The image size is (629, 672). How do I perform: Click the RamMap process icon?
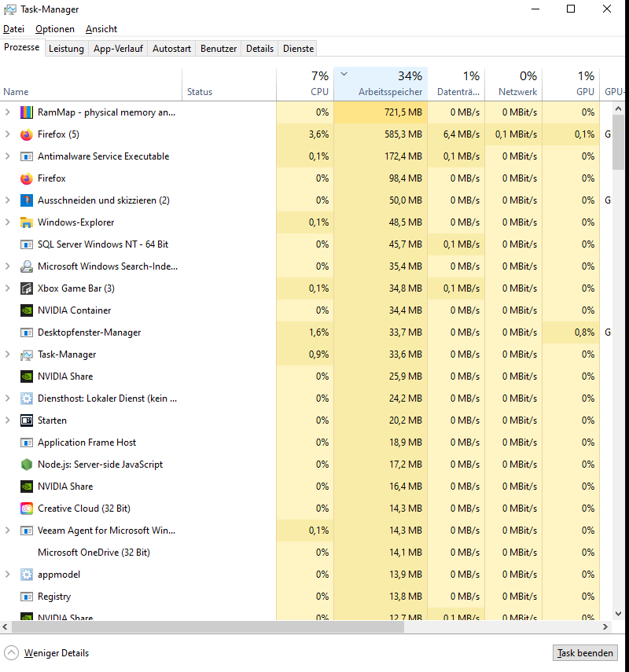coord(27,112)
